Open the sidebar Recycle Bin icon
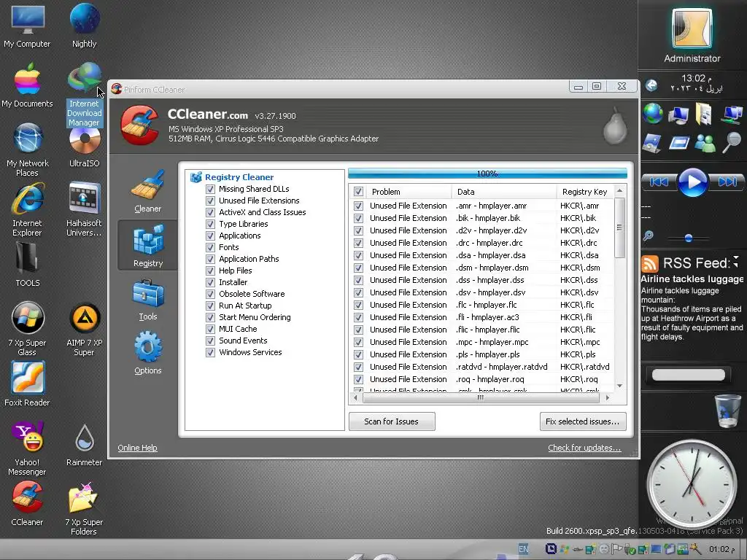The width and height of the screenshot is (747, 560). [727, 411]
